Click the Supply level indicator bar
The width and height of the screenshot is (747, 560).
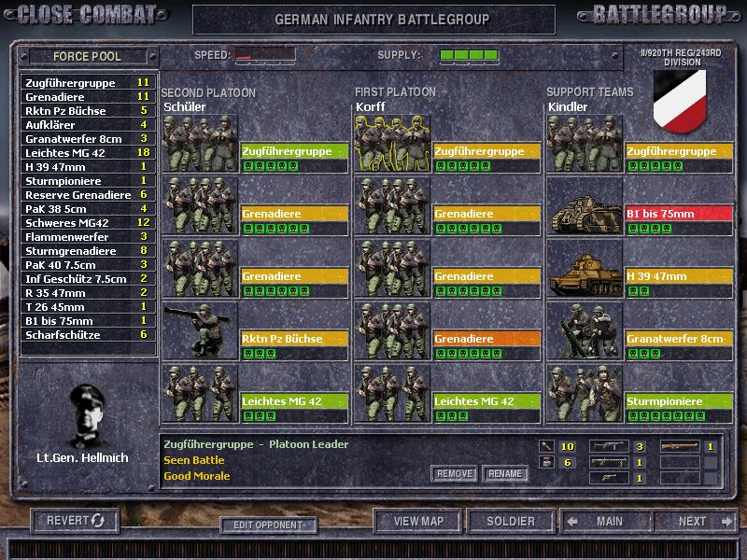click(469, 56)
